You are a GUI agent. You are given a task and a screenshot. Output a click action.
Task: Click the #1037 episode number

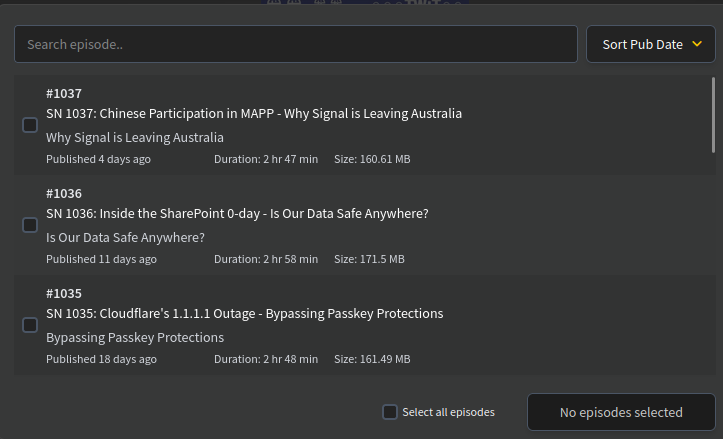64,94
